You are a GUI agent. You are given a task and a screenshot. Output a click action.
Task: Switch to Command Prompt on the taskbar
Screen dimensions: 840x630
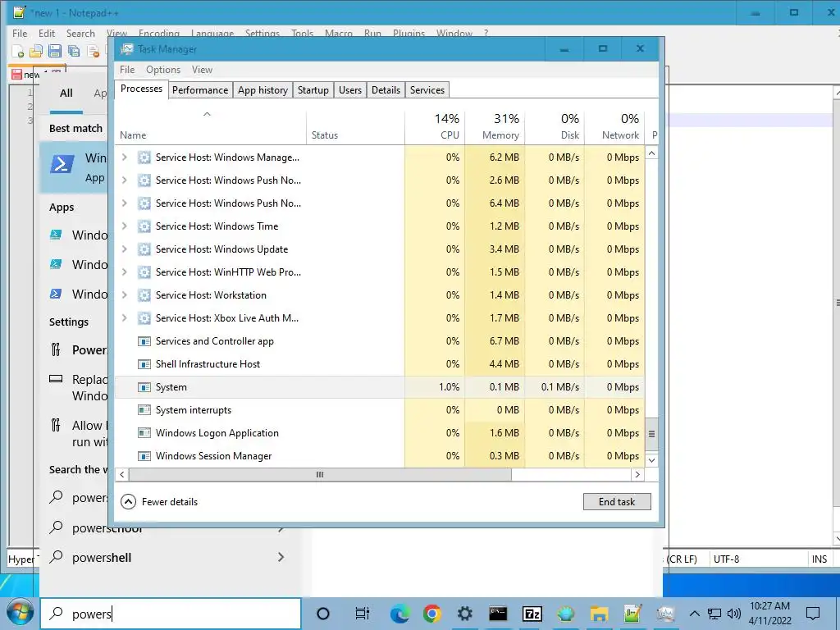498,614
